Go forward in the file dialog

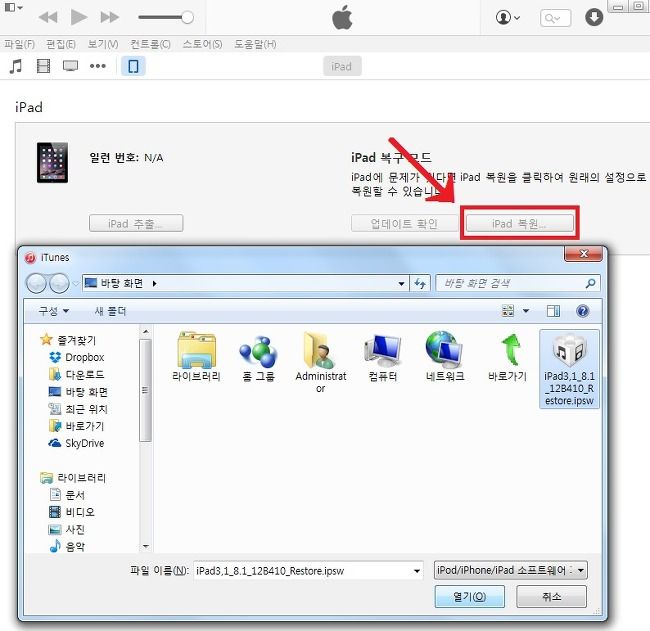tap(59, 284)
